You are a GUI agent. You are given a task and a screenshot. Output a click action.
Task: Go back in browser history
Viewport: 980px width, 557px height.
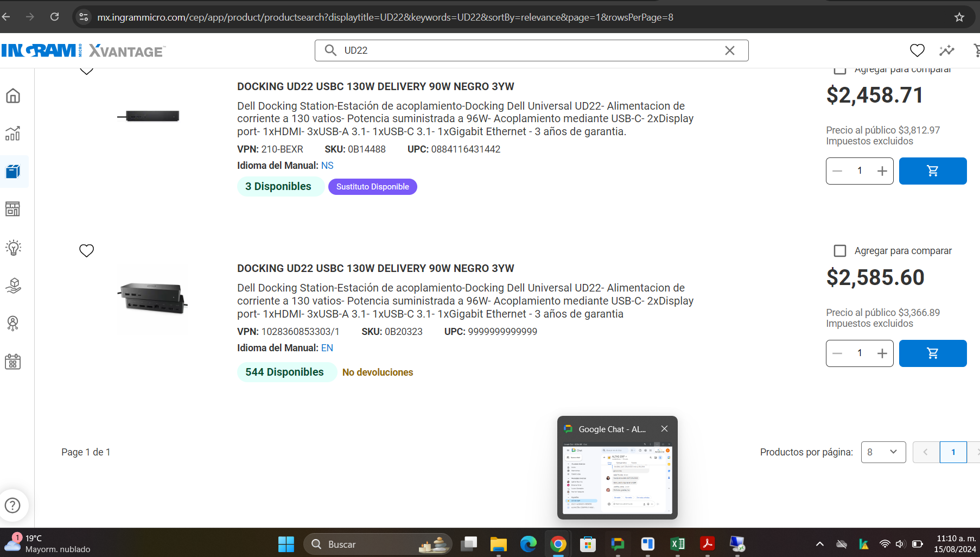(6, 17)
